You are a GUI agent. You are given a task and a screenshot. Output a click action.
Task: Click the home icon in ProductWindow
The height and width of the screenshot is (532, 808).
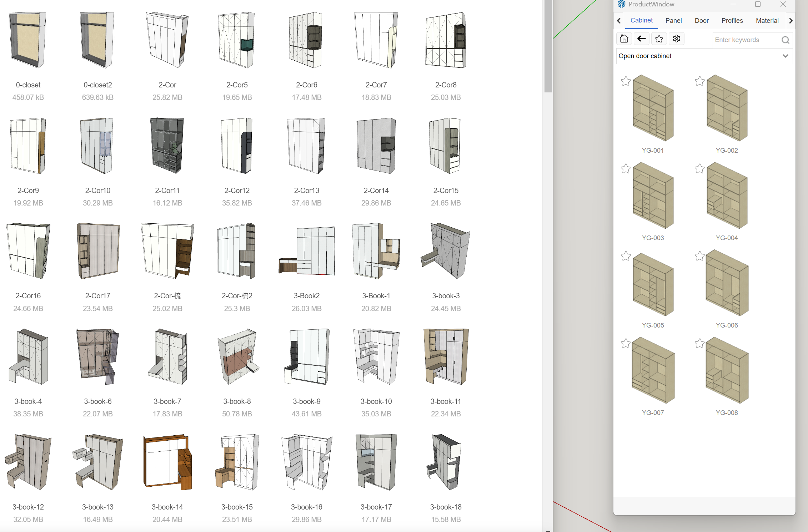(624, 39)
